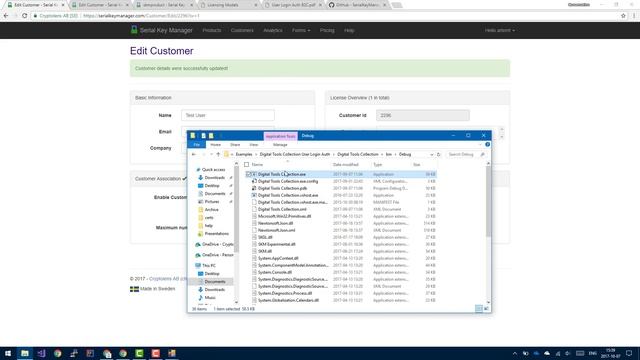Image resolution: width=640 pixels, height=360 pixels.
Task: Open the Explorer Share tab
Action: pos(235,144)
